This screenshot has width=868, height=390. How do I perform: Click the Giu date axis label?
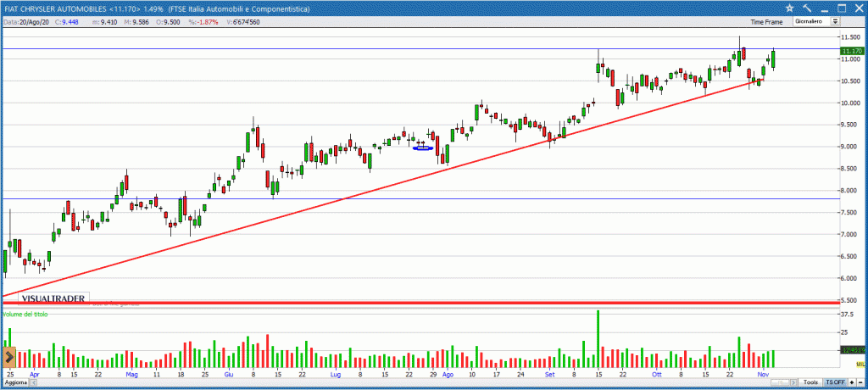tap(228, 375)
